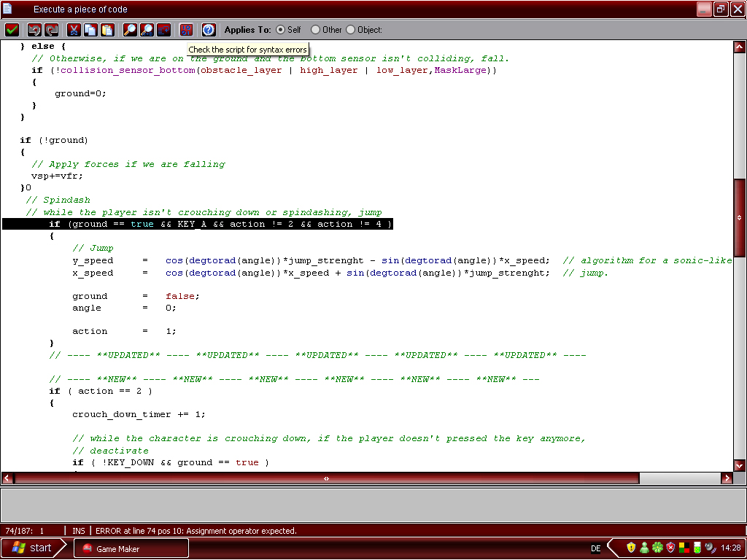Viewport: 747px width, 560px height.
Task: Cut the selected code with the scissors icon
Action: point(74,30)
